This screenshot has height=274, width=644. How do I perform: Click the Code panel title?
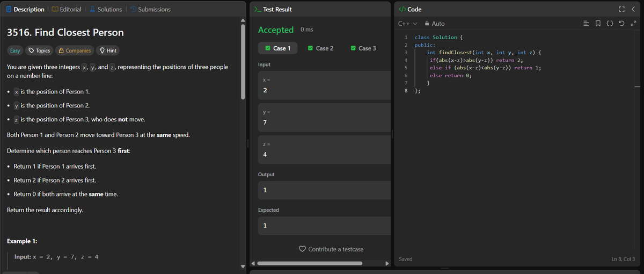[414, 9]
